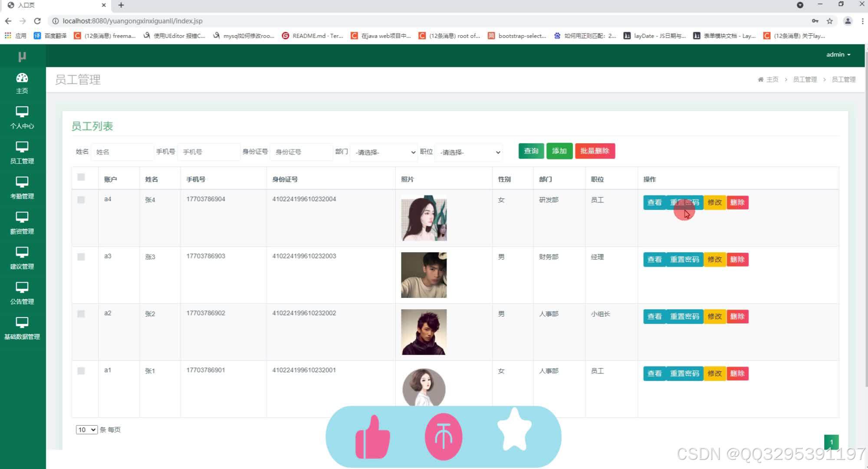This screenshot has width=868, height=469.
Task: Open Chrome three-dot menu
Action: coord(862,21)
